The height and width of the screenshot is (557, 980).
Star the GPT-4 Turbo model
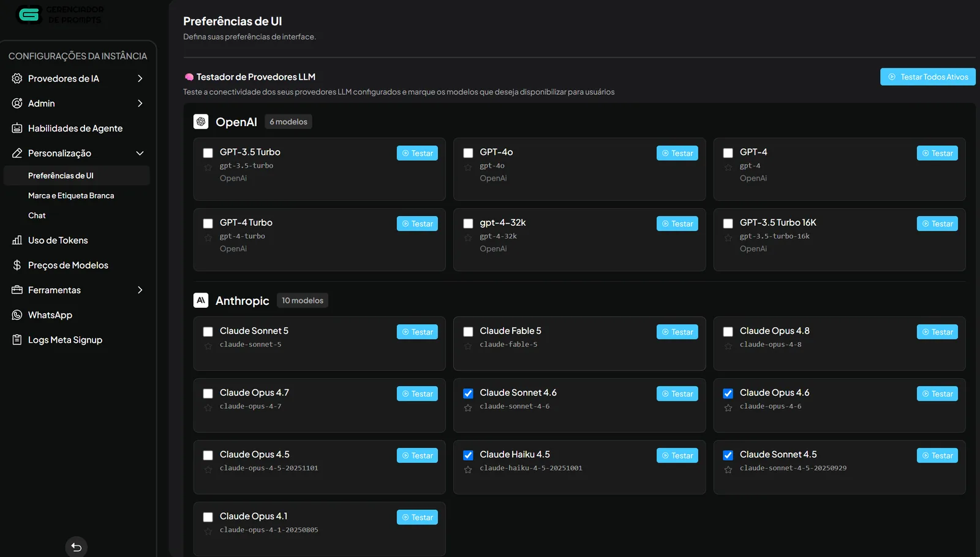pyautogui.click(x=208, y=237)
